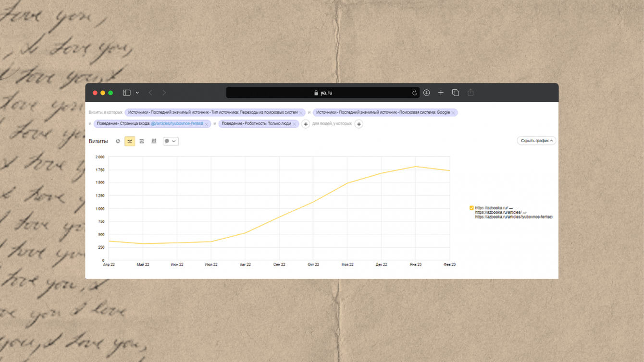The height and width of the screenshot is (362, 644).
Task: Select the line chart view
Action: (x=130, y=141)
